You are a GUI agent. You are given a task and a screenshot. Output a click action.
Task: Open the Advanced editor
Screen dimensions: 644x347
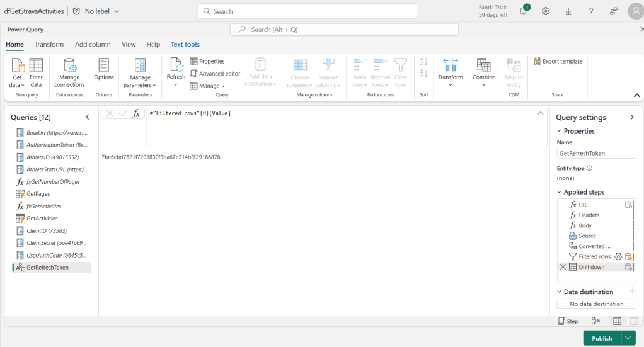coord(215,74)
